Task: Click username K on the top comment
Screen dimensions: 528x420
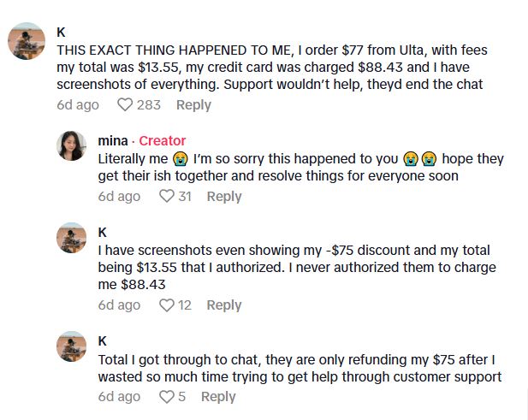Action: pyautogui.click(x=61, y=32)
